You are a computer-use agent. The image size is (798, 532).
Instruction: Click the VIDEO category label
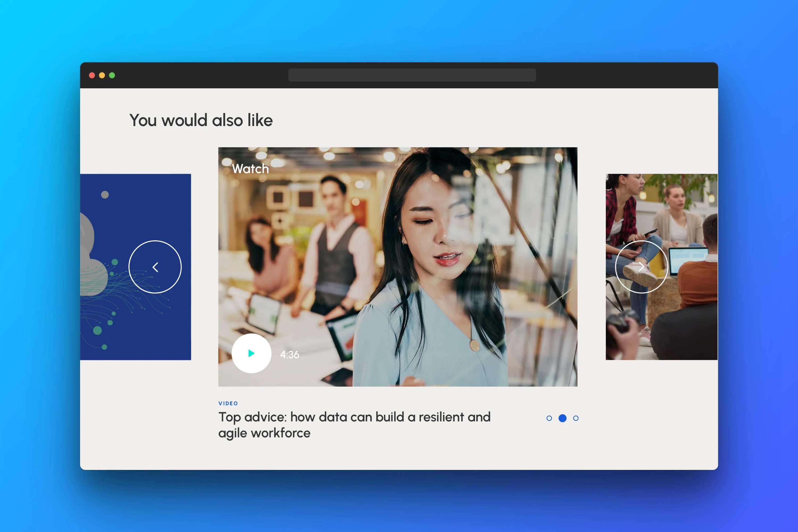point(228,403)
